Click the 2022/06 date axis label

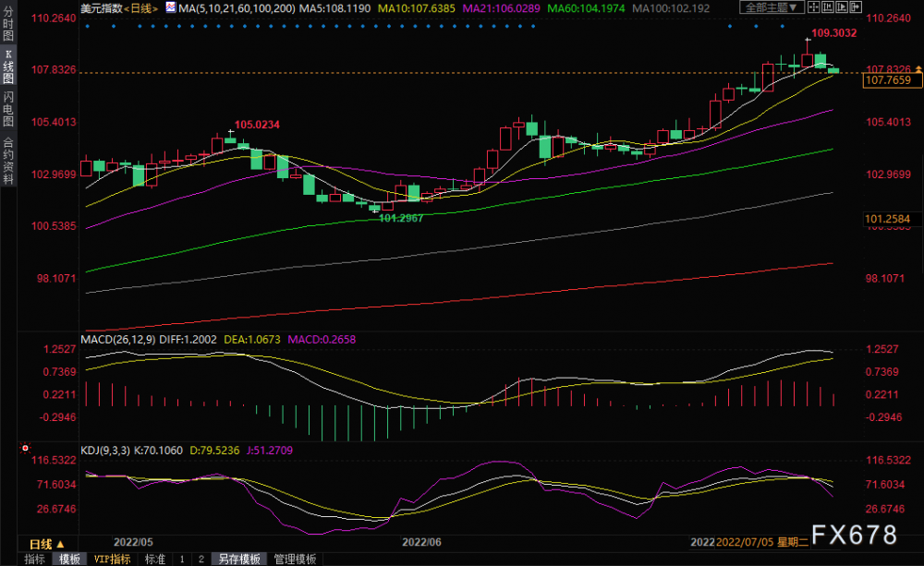(x=421, y=542)
